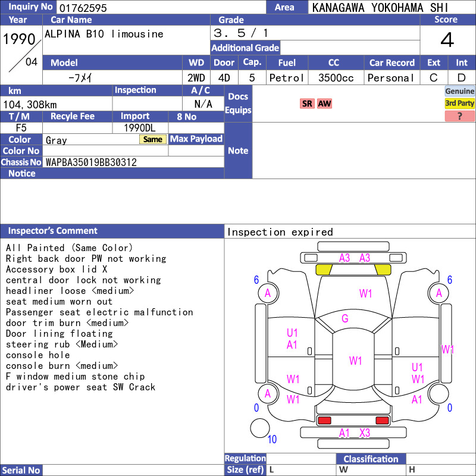Select the 3rd Party legend tag
The image size is (476, 476).
(x=459, y=103)
